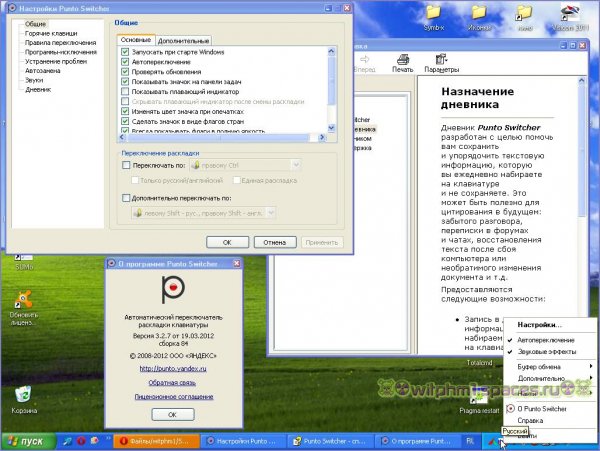Choose Справка in tray context menu

click(x=550, y=420)
